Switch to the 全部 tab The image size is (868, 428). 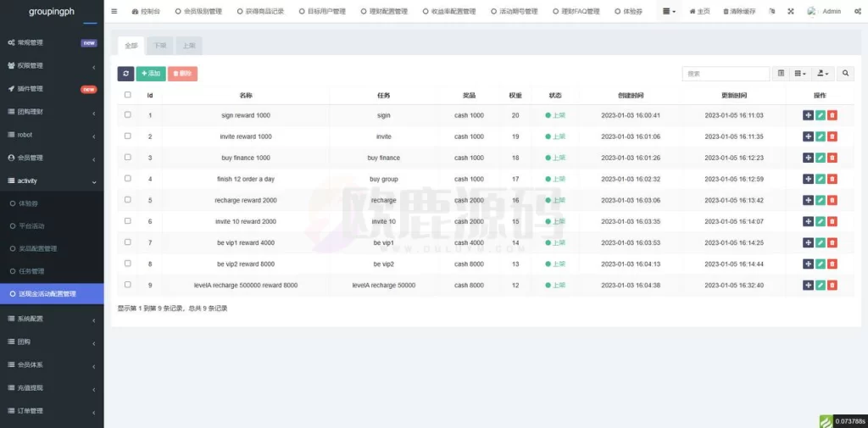(131, 46)
